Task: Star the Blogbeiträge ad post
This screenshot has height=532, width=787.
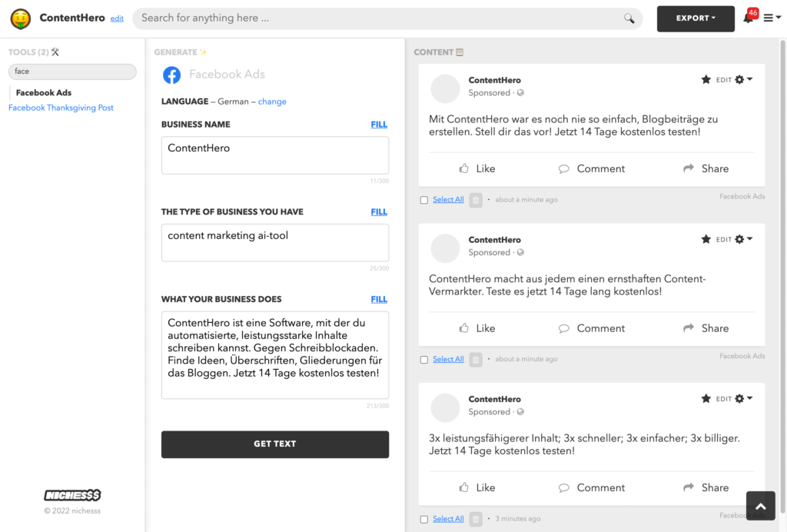Action: click(706, 80)
